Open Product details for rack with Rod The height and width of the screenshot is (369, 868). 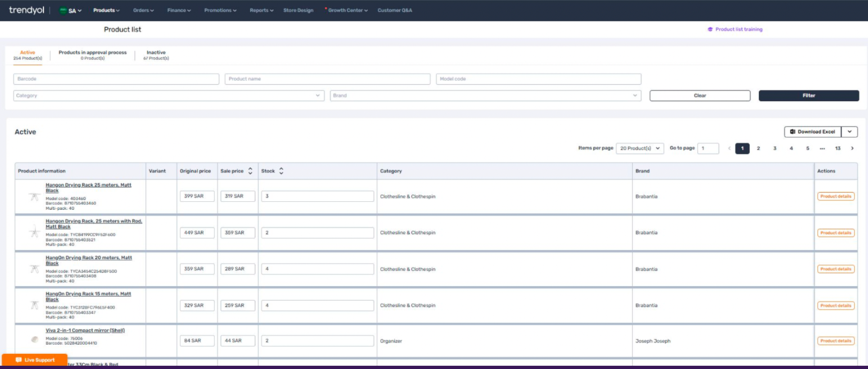tap(836, 233)
